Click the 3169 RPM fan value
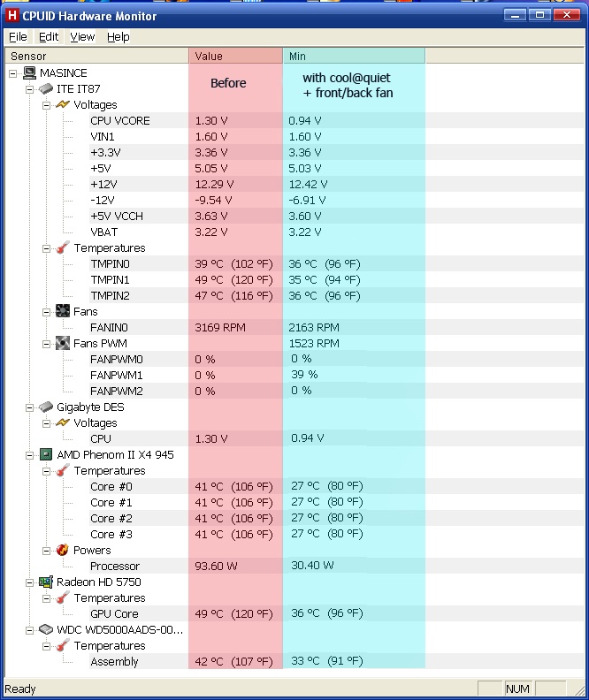The height and width of the screenshot is (700, 589). coord(220,328)
